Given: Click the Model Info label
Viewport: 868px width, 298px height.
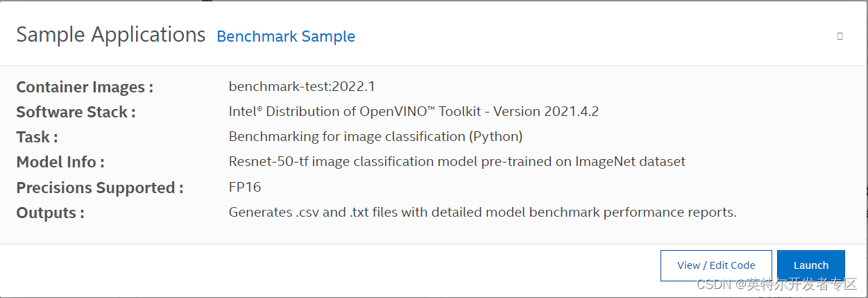Looking at the screenshot, I should coord(60,162).
